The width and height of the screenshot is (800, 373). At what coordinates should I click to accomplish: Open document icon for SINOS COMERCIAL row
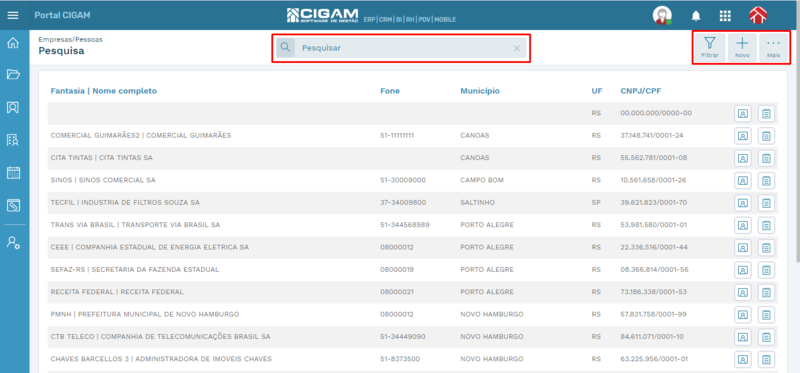(x=766, y=181)
